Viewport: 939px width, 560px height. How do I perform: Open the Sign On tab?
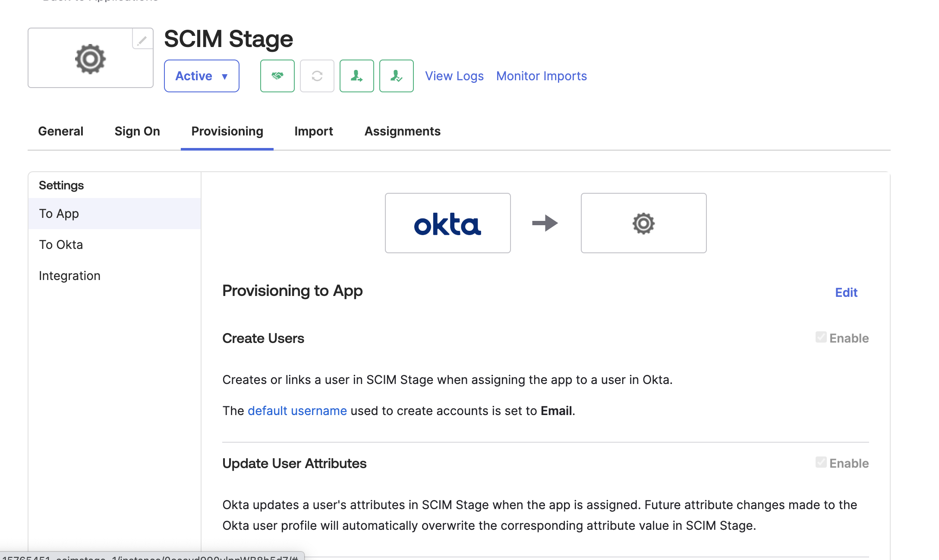pos(137,131)
